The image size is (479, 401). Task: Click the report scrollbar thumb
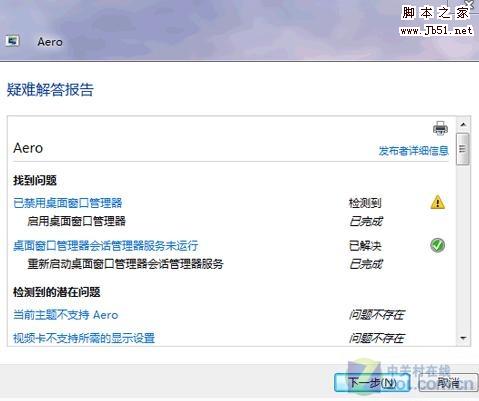click(463, 149)
